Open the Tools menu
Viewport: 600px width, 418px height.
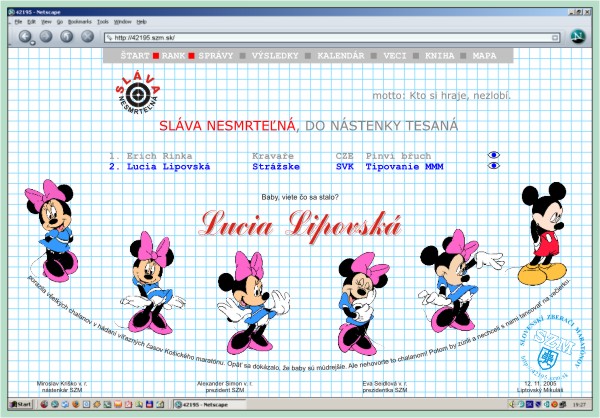tap(103, 22)
